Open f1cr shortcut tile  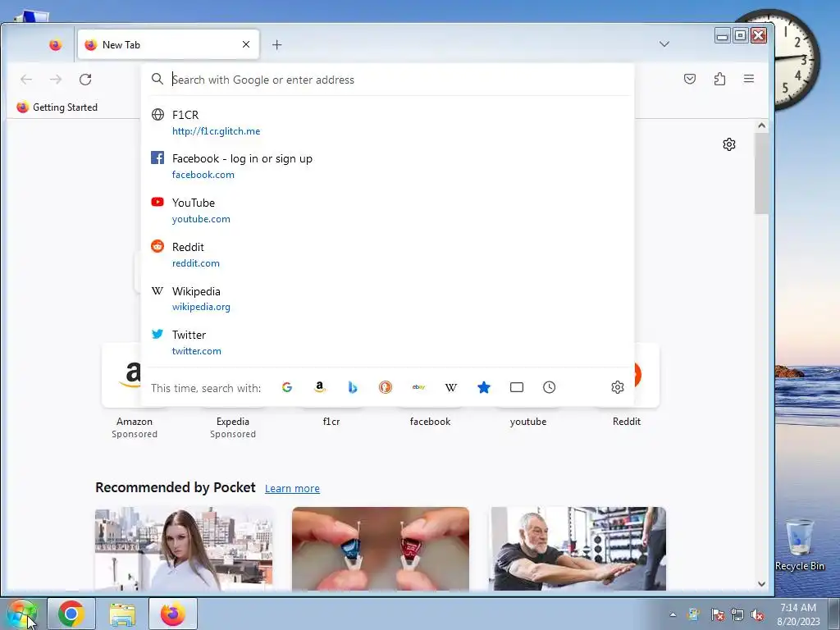pos(331,422)
